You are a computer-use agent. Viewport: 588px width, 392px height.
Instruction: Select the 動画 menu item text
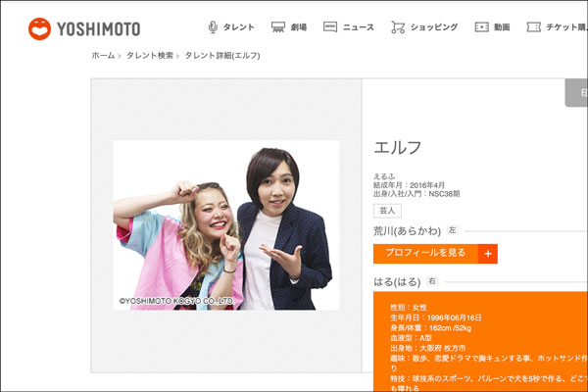[x=502, y=27]
